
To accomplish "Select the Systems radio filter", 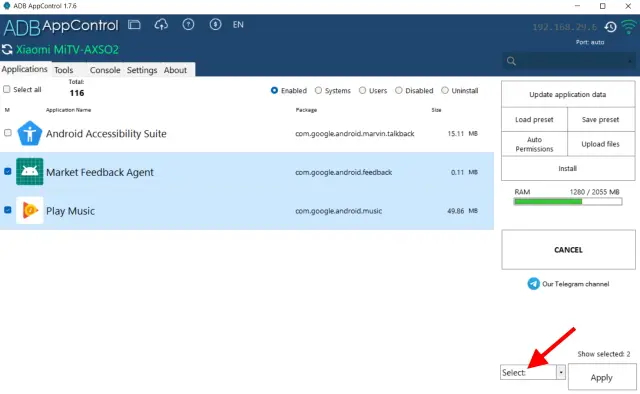I will point(318,90).
